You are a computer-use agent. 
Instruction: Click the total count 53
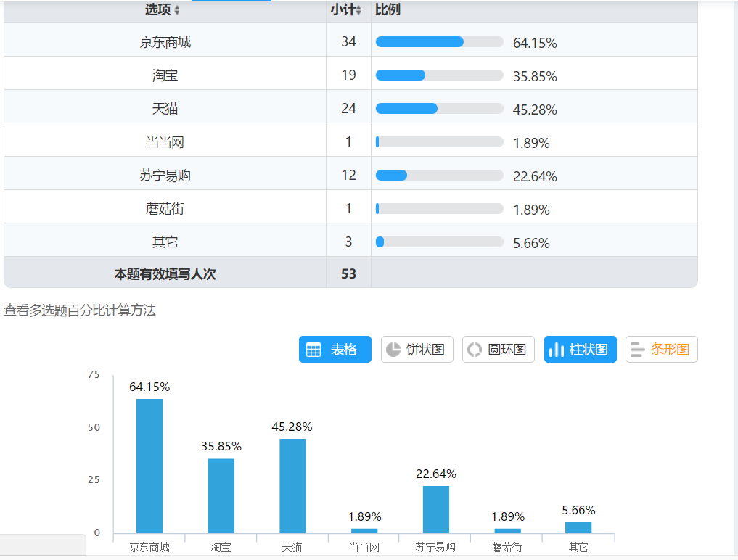click(x=348, y=274)
